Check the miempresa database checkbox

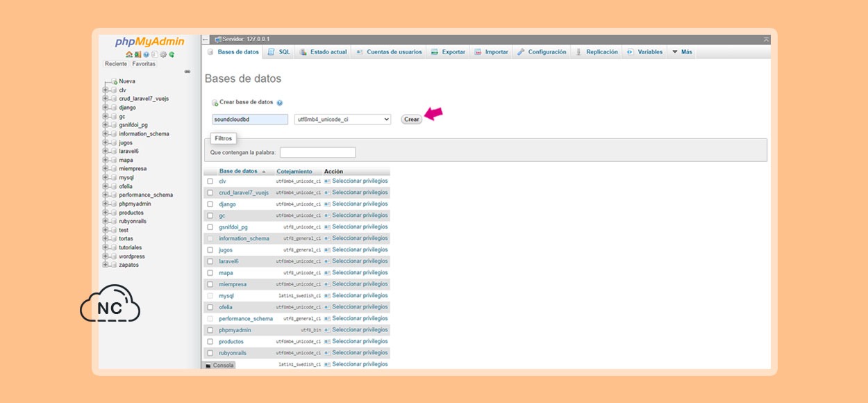point(210,285)
